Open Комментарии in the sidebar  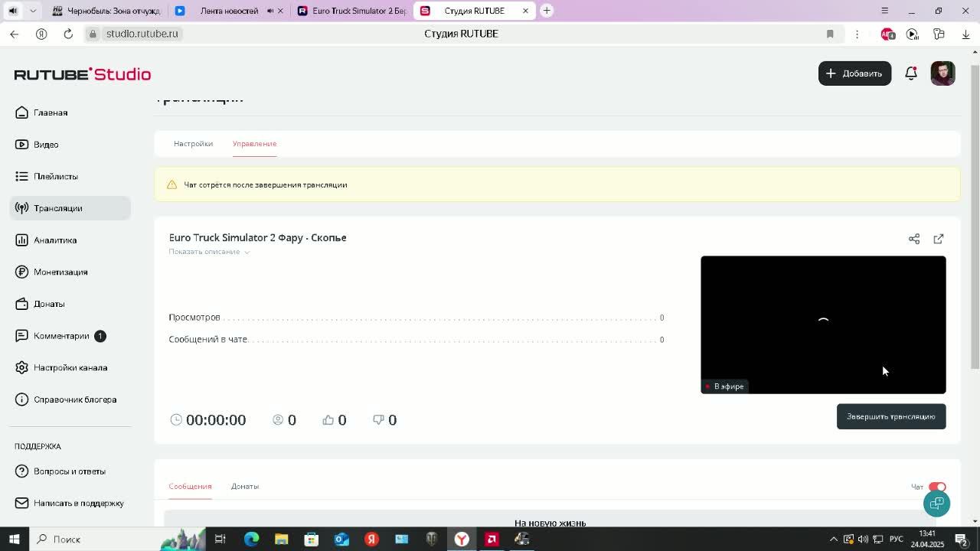click(70, 336)
